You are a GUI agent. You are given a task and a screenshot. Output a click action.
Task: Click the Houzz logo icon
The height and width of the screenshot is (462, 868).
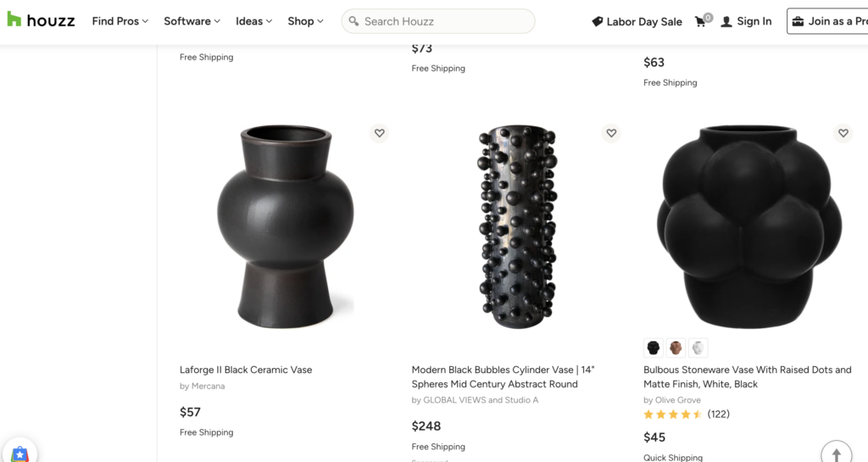(14, 19)
